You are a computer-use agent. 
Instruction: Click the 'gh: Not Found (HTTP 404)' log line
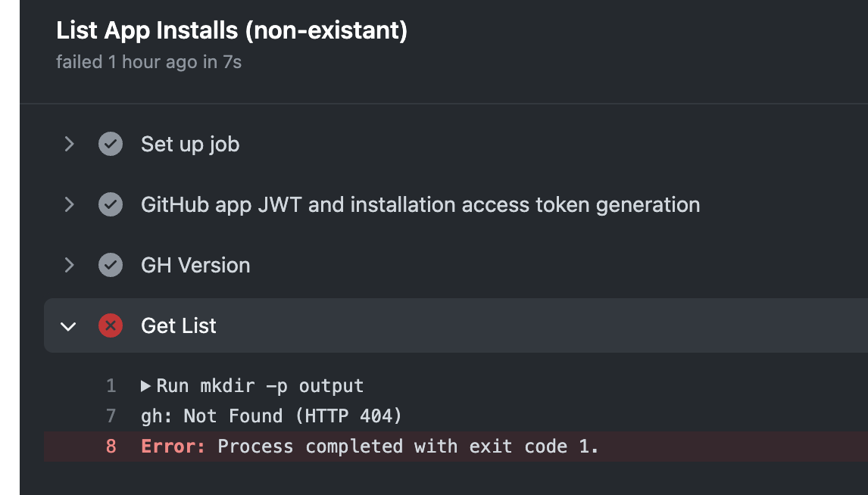pyautogui.click(x=271, y=416)
